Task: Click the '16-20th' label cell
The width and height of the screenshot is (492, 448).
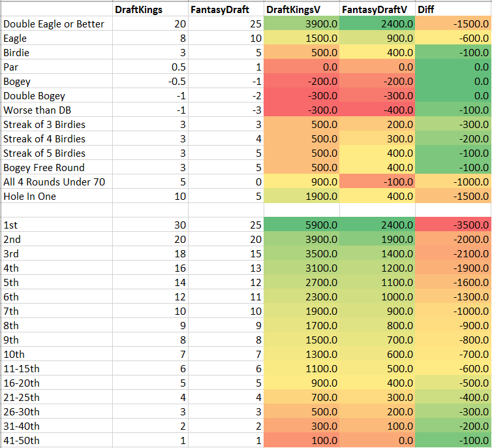Action: coord(57,383)
